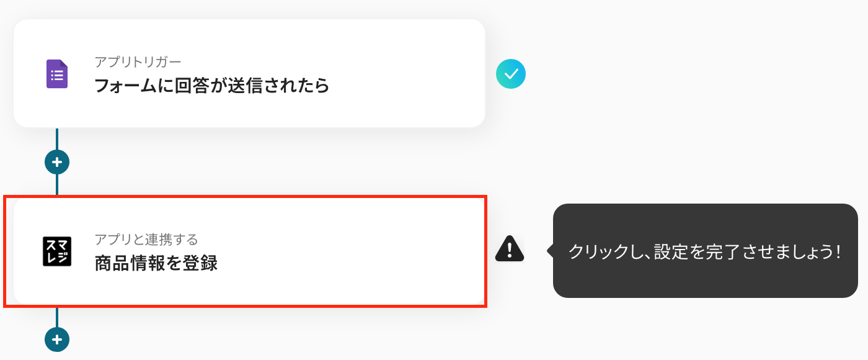Image resolution: width=868 pixels, height=360 pixels.
Task: Click the connector line under the trigger card
Action: (x=57, y=138)
